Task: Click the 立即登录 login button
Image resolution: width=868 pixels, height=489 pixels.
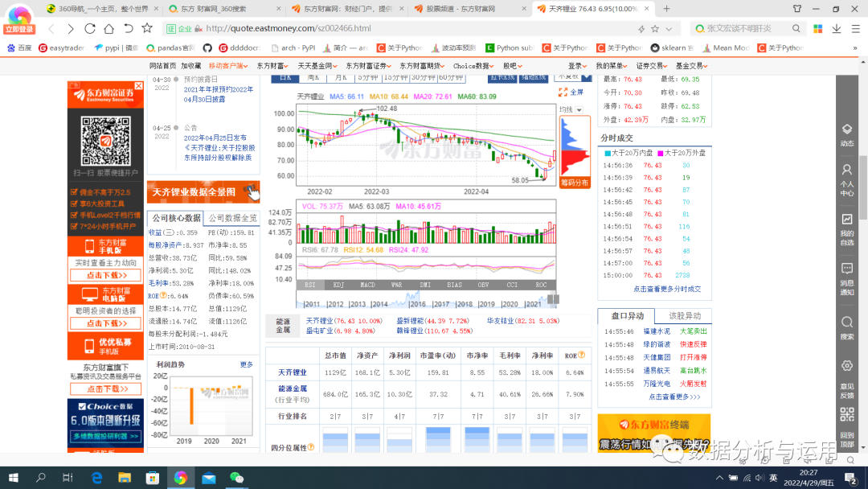Action: (x=18, y=29)
